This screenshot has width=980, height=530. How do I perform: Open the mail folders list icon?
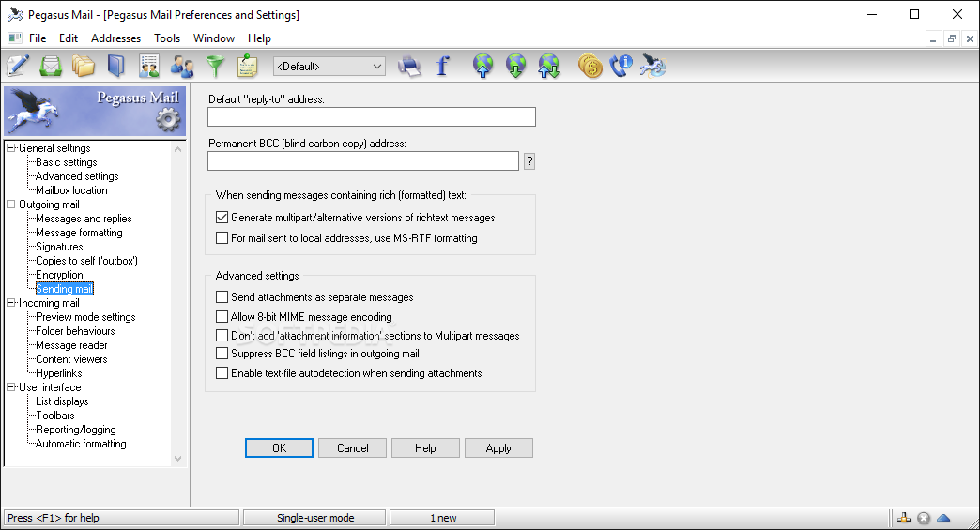[84, 66]
